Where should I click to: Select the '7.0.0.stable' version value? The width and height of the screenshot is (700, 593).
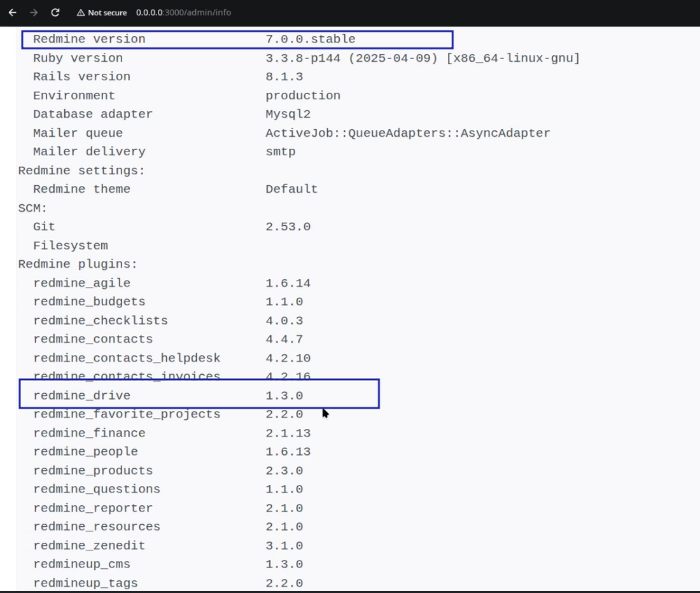point(311,39)
